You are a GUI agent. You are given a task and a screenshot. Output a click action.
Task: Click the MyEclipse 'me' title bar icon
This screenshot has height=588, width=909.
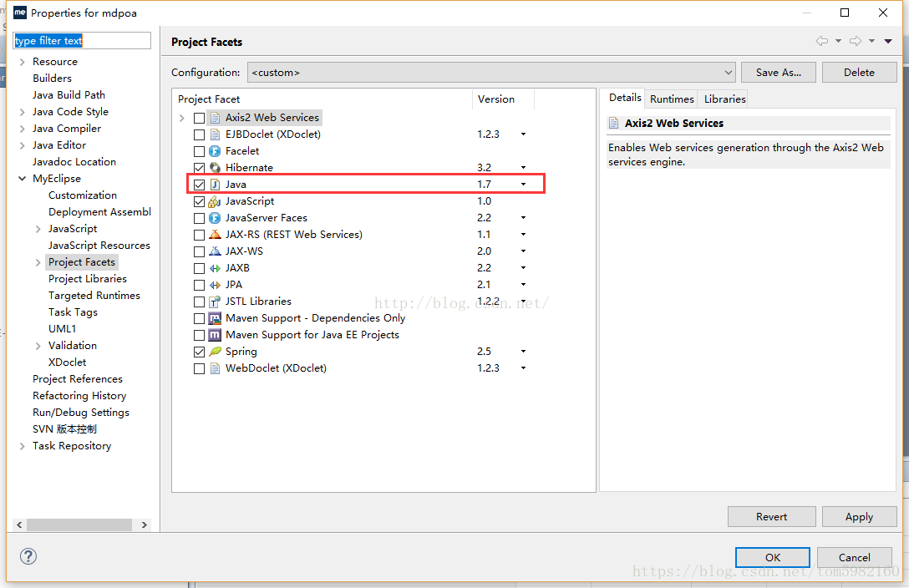click(20, 13)
